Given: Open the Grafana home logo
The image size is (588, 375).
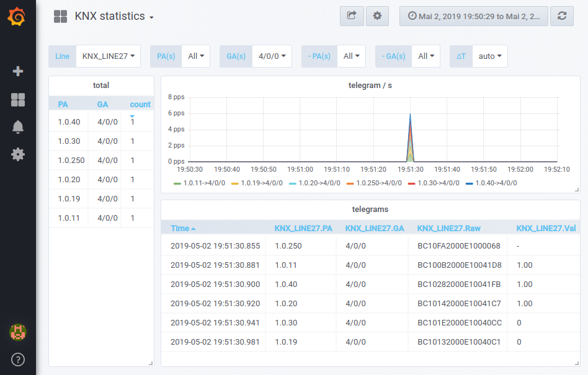Looking at the screenshot, I should click(17, 17).
